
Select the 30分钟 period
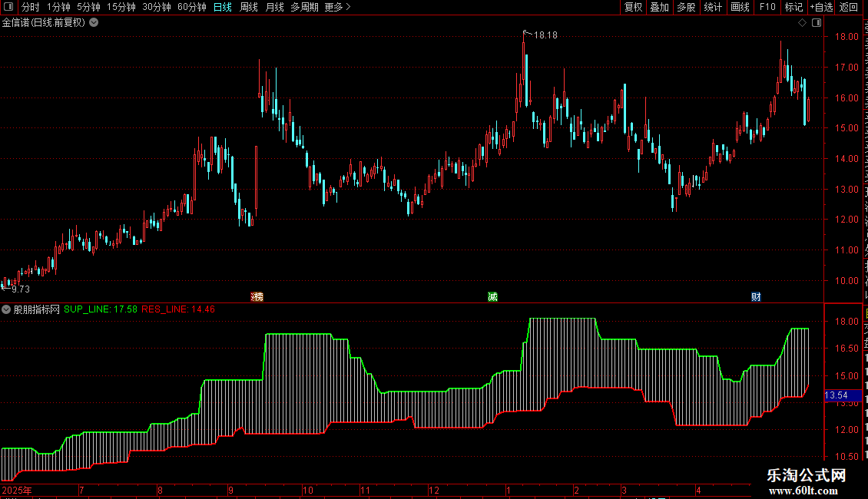tap(156, 7)
